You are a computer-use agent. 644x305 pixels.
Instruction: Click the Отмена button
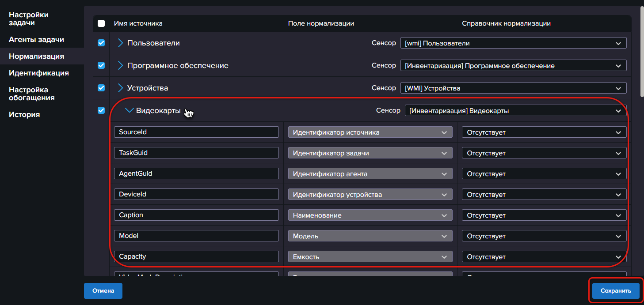[103, 291]
